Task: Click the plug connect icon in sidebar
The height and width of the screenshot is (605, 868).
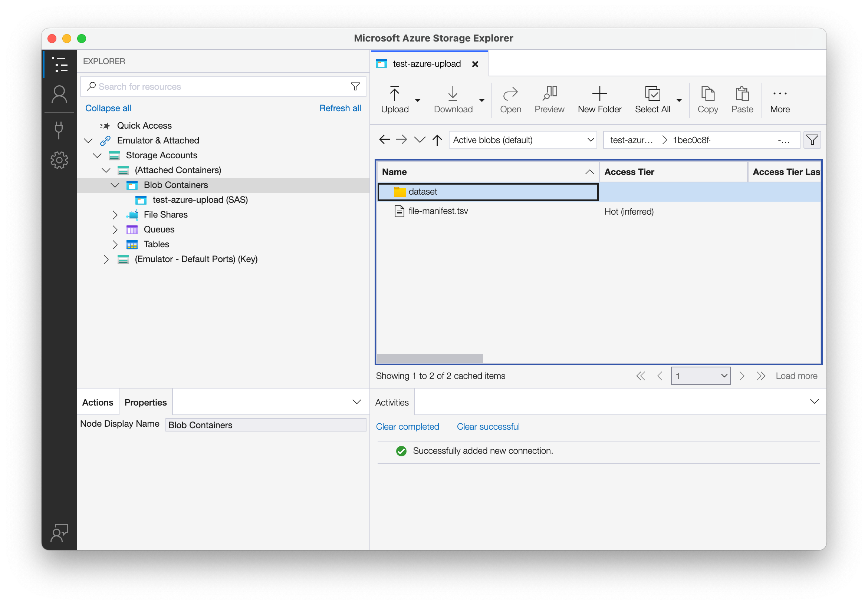Action: 59,130
